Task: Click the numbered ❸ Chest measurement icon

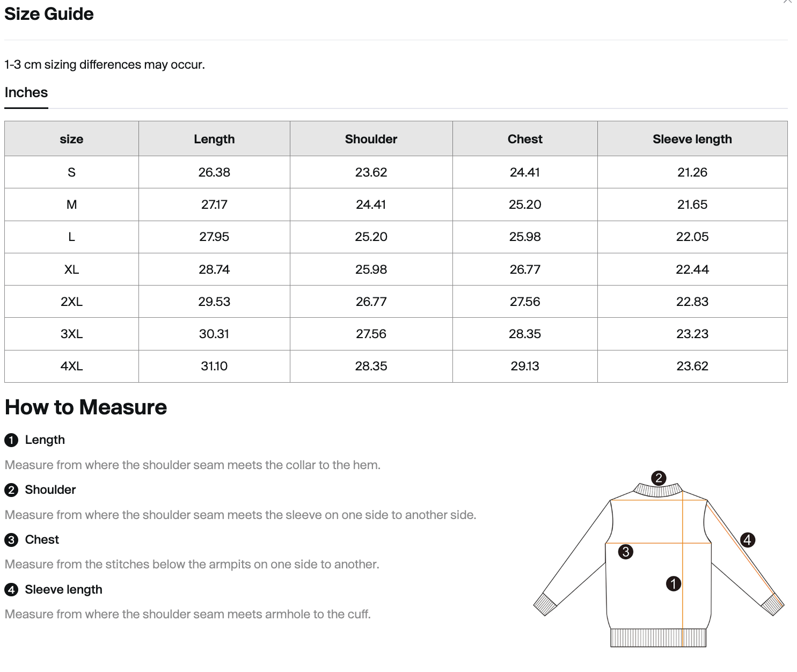Action: click(11, 539)
